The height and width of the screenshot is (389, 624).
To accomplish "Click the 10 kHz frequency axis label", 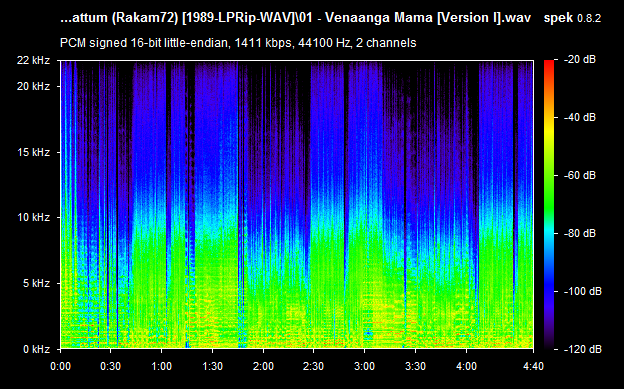I will point(33,217).
